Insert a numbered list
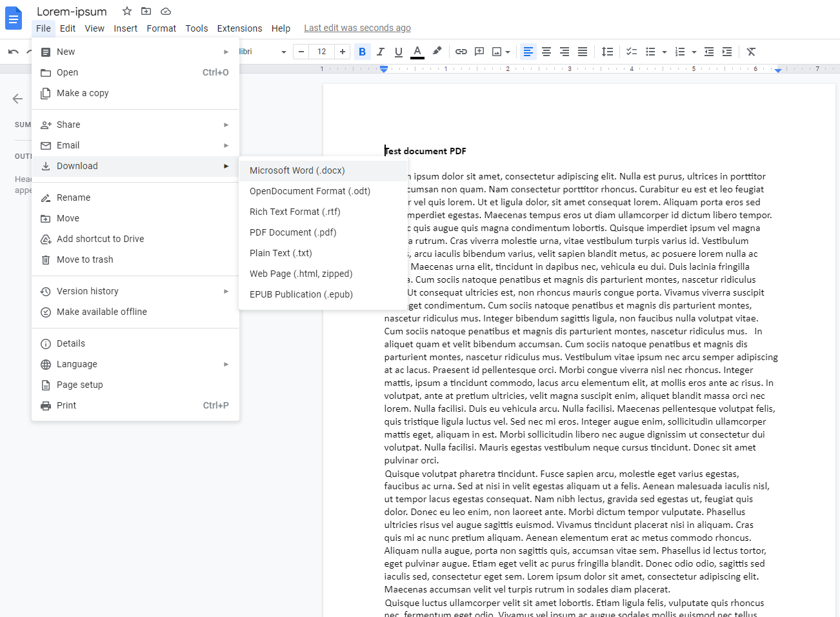Image resolution: width=840 pixels, height=617 pixels. point(680,52)
